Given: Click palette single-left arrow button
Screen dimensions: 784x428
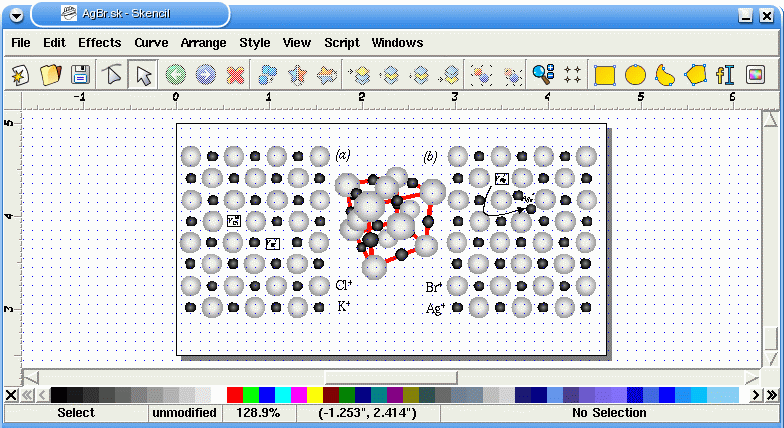Looking at the screenshot, I should (42, 395).
